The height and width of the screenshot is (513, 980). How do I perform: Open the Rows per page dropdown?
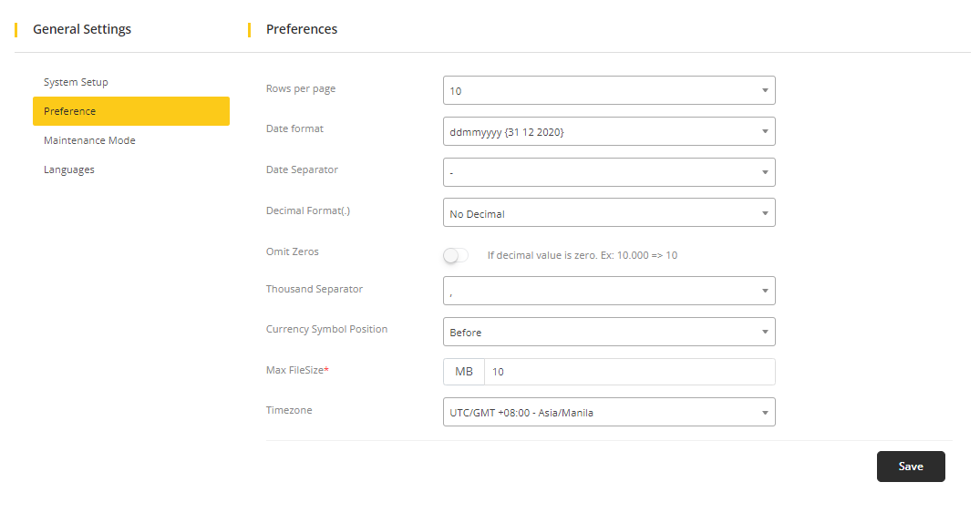tap(608, 90)
